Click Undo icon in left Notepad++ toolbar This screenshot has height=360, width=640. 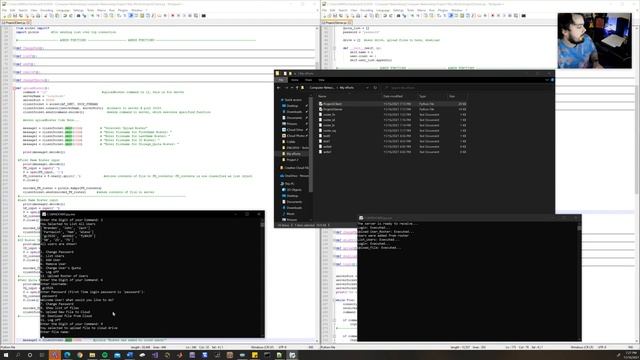point(65,16)
